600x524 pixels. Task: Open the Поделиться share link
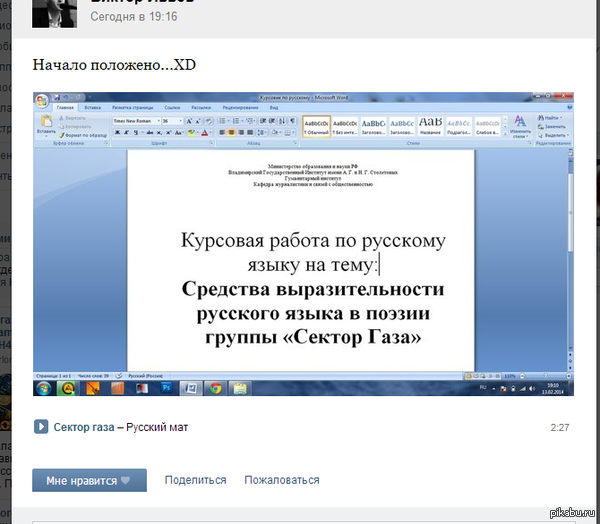[x=195, y=480]
